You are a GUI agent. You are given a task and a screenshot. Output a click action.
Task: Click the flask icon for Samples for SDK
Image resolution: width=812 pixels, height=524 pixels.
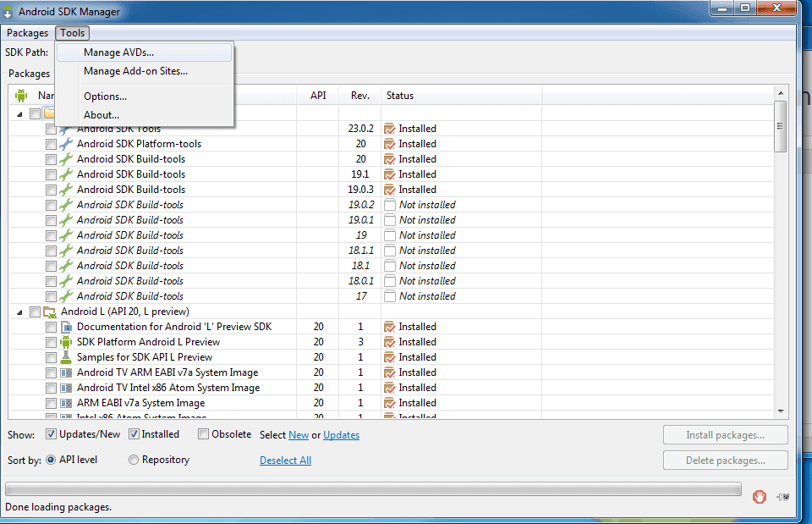[x=66, y=357]
